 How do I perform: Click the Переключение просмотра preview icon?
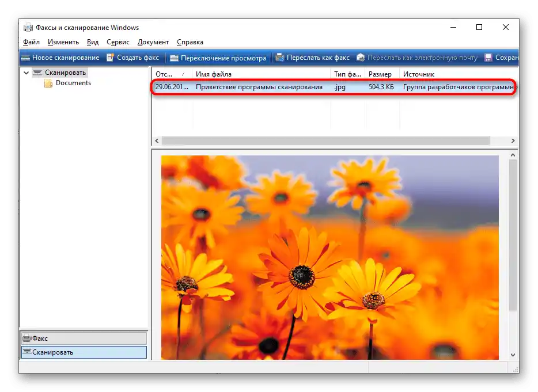175,58
